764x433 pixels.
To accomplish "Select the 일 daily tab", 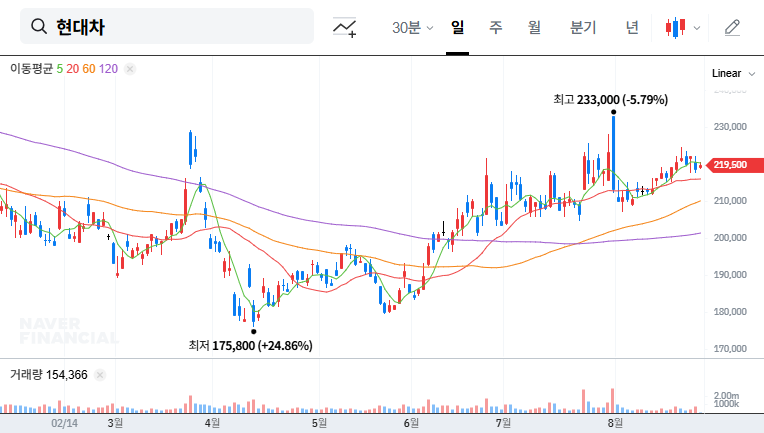I will pyautogui.click(x=457, y=27).
